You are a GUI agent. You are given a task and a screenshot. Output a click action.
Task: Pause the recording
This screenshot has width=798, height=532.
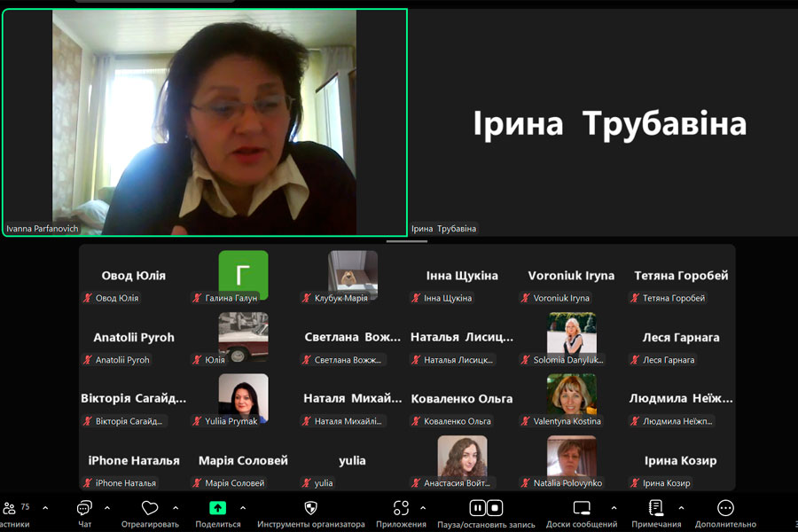pos(477,508)
